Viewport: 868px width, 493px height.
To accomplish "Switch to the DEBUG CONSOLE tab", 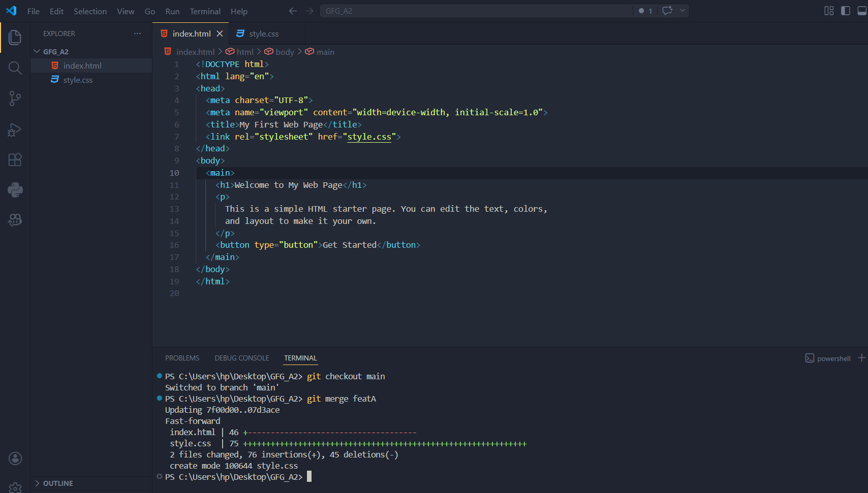I will [241, 358].
